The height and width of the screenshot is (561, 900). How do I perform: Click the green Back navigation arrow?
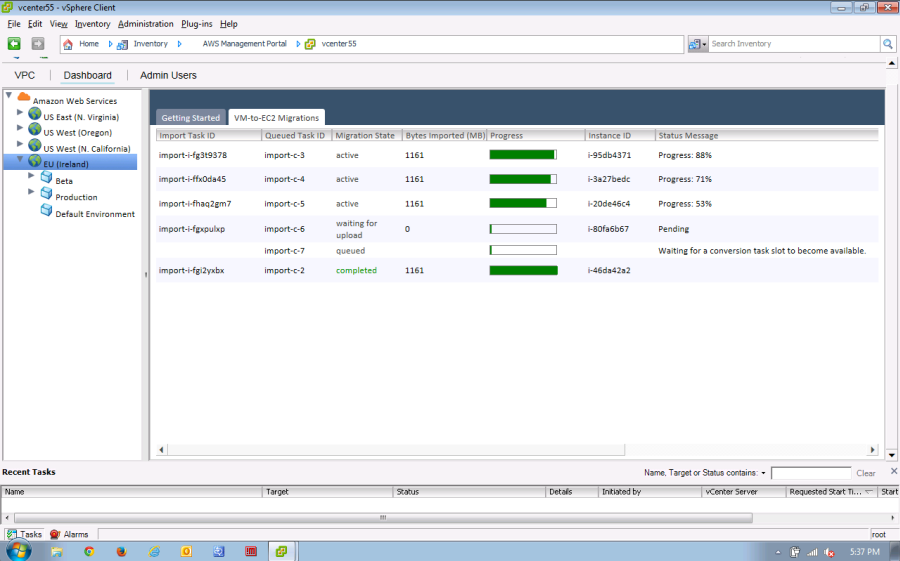tap(14, 44)
